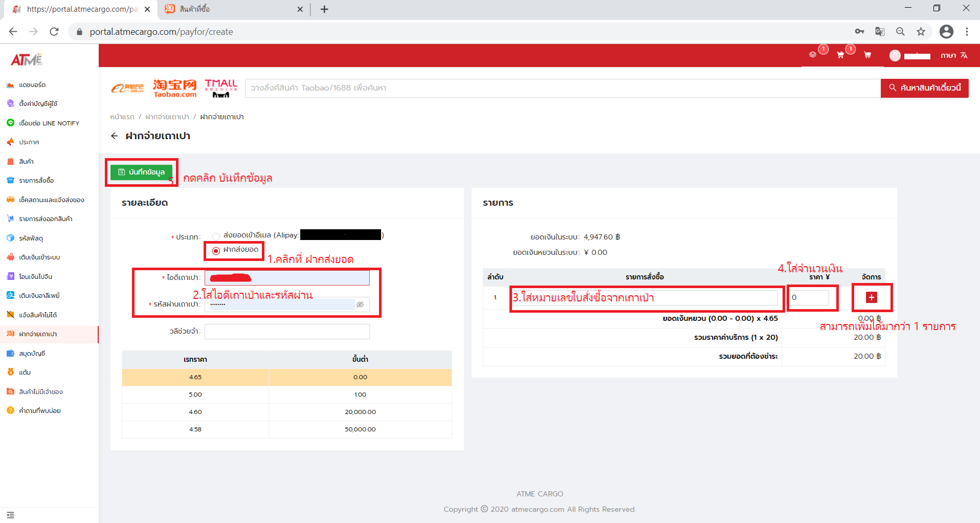This screenshot has height=523, width=980.
Task: Open the เติมเงินเข้าระบบ sidebar menu item
Action: pyautogui.click(x=39, y=257)
